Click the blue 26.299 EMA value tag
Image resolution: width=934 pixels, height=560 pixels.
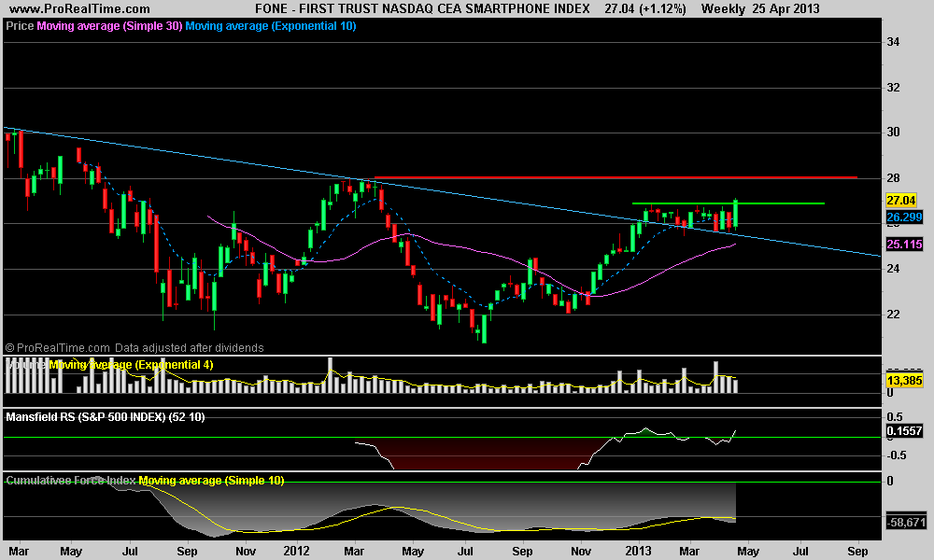tap(904, 217)
